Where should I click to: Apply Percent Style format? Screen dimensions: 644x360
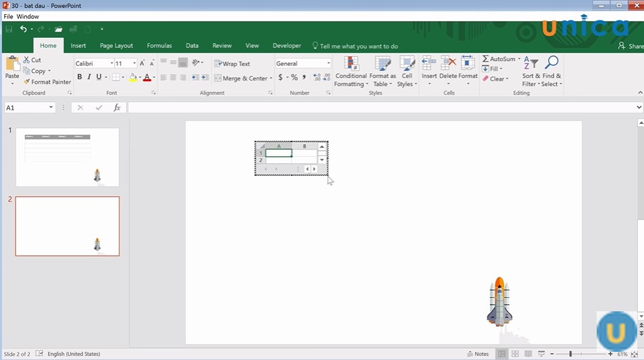[294, 77]
